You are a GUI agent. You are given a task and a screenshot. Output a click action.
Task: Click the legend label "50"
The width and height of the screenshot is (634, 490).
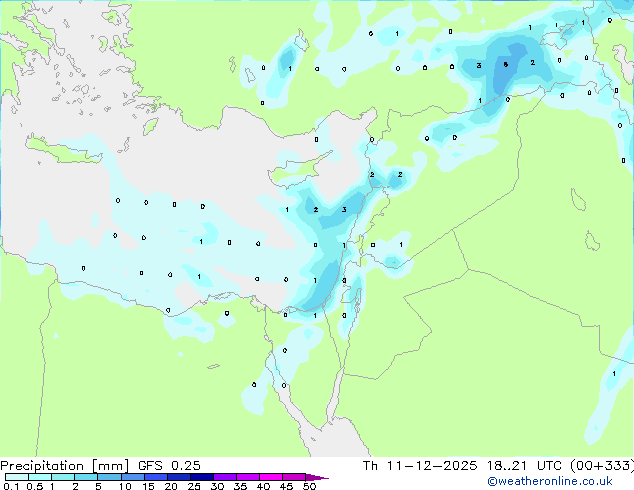309,486
